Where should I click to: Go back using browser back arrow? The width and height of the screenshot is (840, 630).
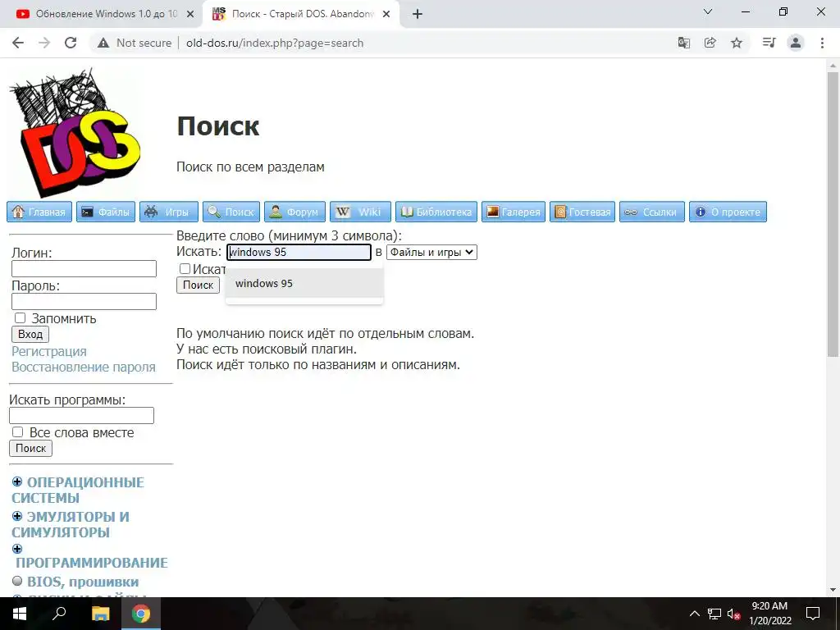pyautogui.click(x=18, y=43)
